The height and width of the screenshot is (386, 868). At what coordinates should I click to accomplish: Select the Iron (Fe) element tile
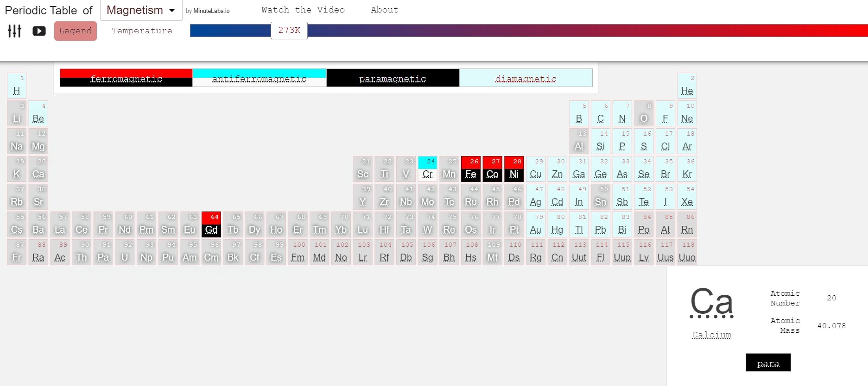click(470, 169)
